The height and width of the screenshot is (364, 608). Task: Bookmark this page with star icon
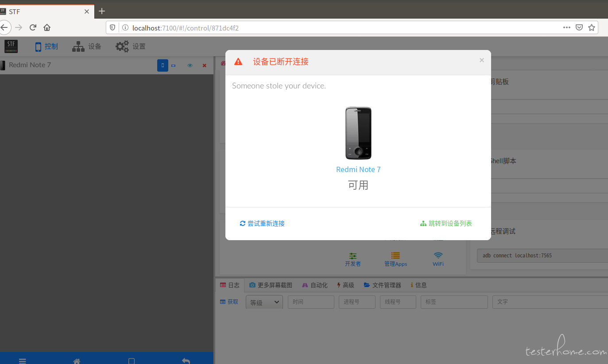tap(592, 27)
